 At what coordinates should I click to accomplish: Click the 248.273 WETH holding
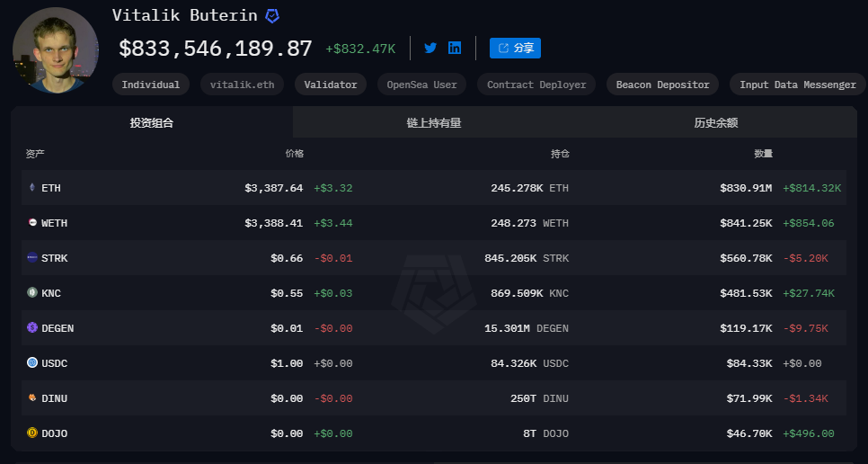pyautogui.click(x=530, y=223)
